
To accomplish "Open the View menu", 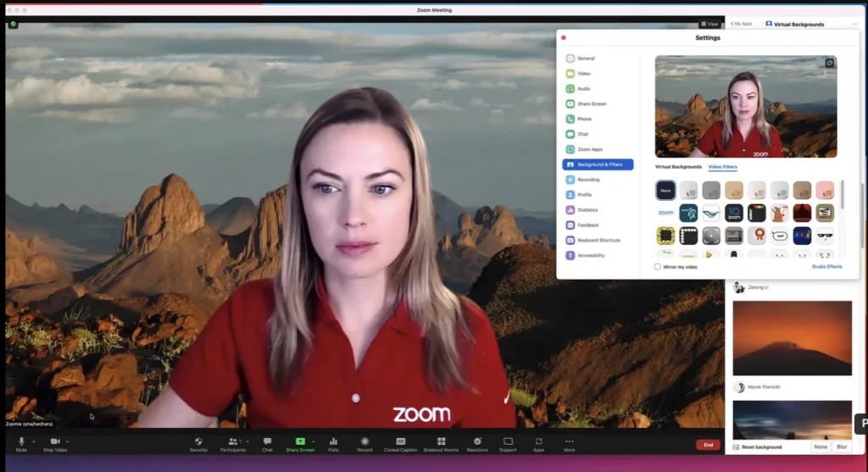I will [x=709, y=24].
